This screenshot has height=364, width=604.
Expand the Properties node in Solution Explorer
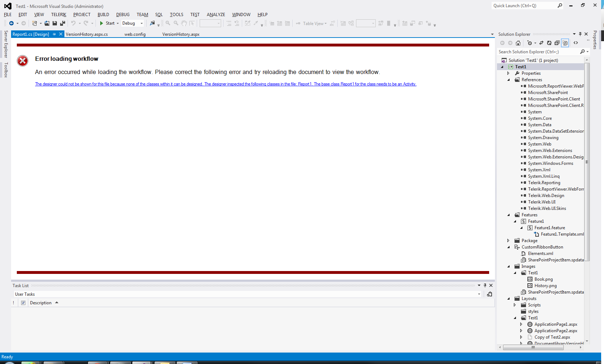coord(508,73)
